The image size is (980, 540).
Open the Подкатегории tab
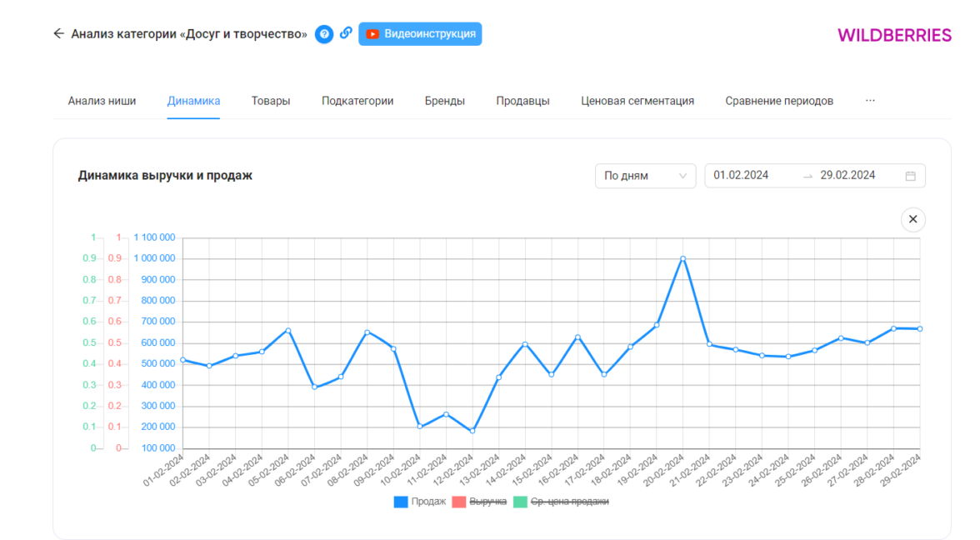(x=357, y=101)
